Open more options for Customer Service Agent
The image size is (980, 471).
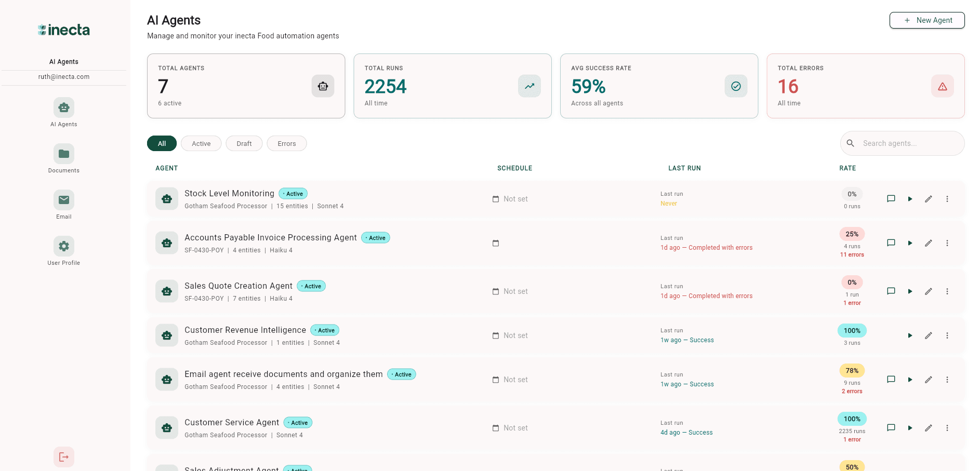(947, 428)
